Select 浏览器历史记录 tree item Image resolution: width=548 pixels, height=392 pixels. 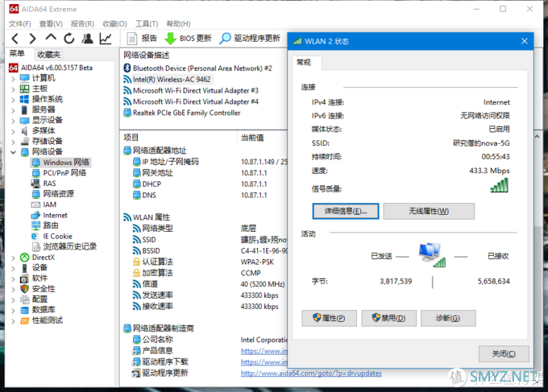[64, 247]
